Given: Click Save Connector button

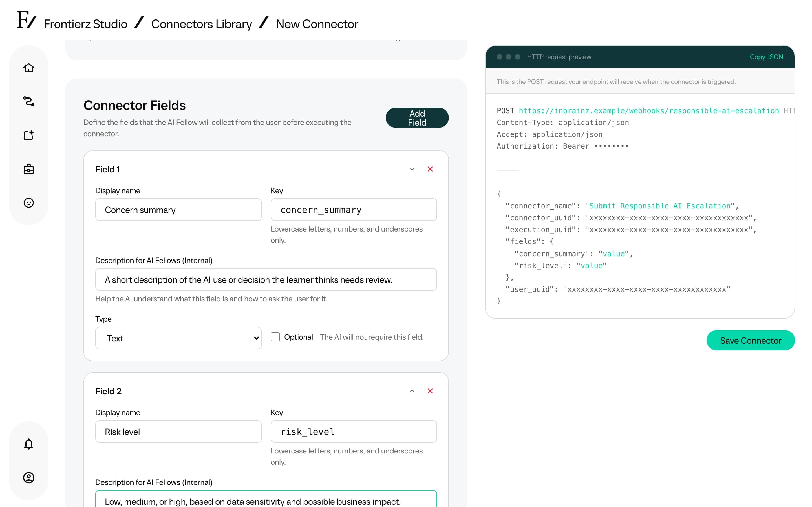Looking at the screenshot, I should click(751, 340).
